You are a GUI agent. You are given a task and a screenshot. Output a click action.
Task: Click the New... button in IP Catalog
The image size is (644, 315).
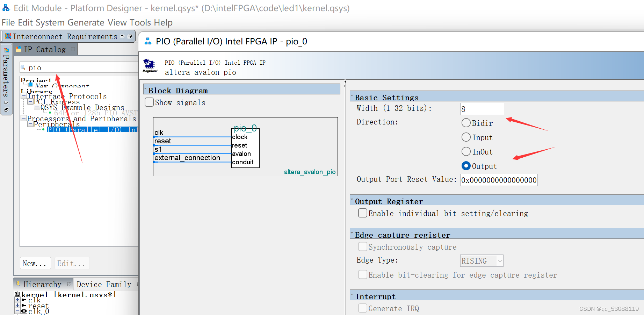pos(35,263)
